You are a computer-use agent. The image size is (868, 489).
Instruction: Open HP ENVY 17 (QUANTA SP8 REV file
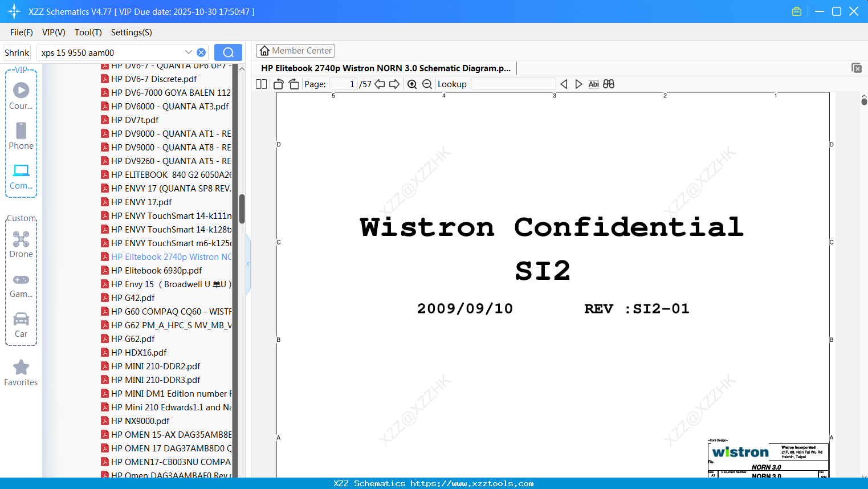click(x=165, y=189)
